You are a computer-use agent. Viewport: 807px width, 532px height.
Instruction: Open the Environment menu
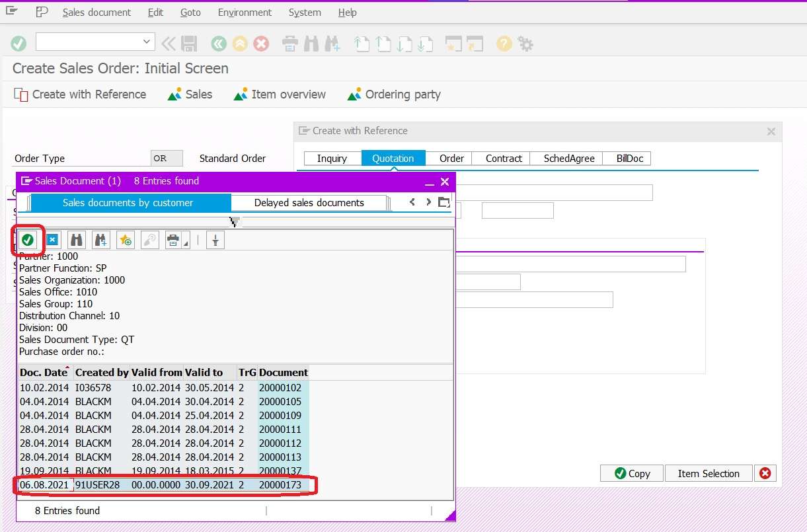point(245,12)
